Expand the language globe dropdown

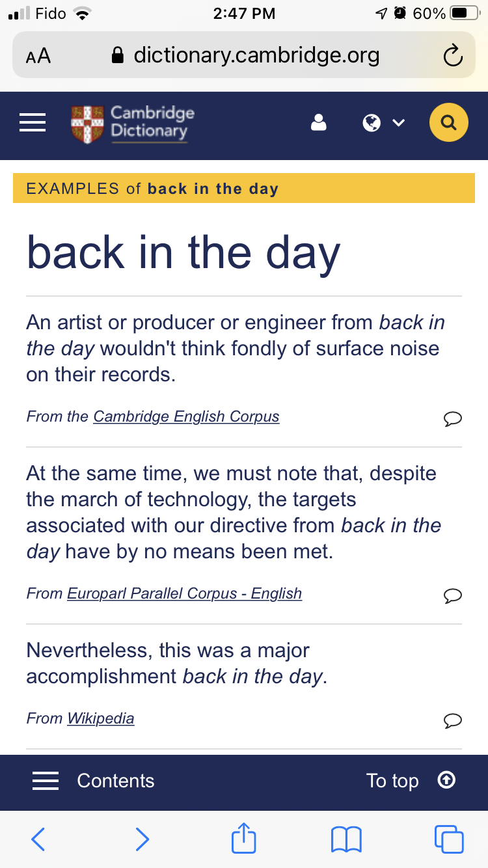[x=384, y=122]
